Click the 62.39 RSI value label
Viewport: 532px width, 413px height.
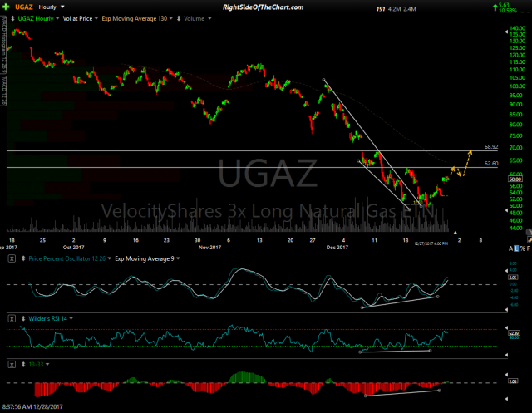click(x=513, y=333)
